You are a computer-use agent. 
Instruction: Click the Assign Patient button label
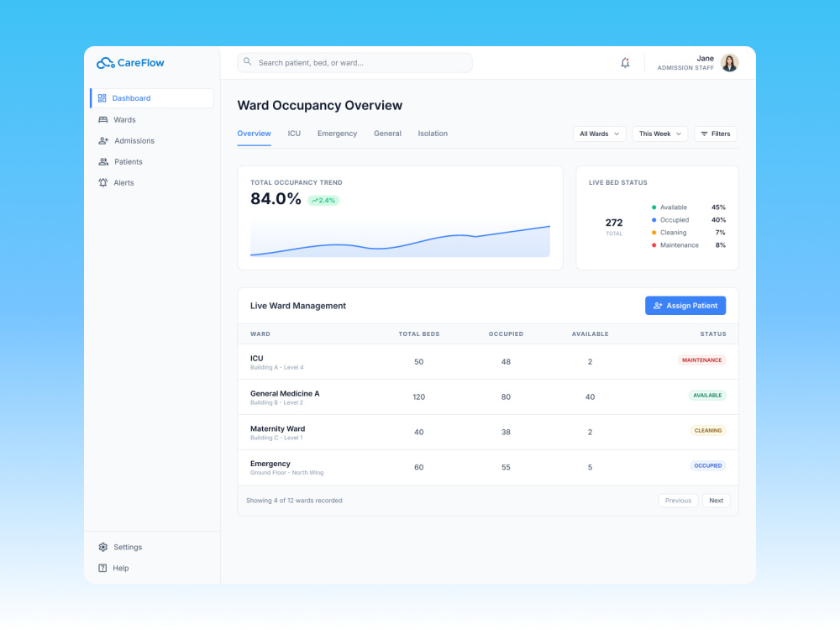coord(691,306)
